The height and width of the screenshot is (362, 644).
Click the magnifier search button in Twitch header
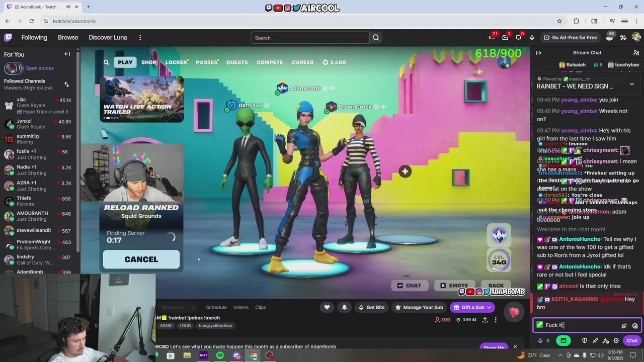pyautogui.click(x=376, y=38)
